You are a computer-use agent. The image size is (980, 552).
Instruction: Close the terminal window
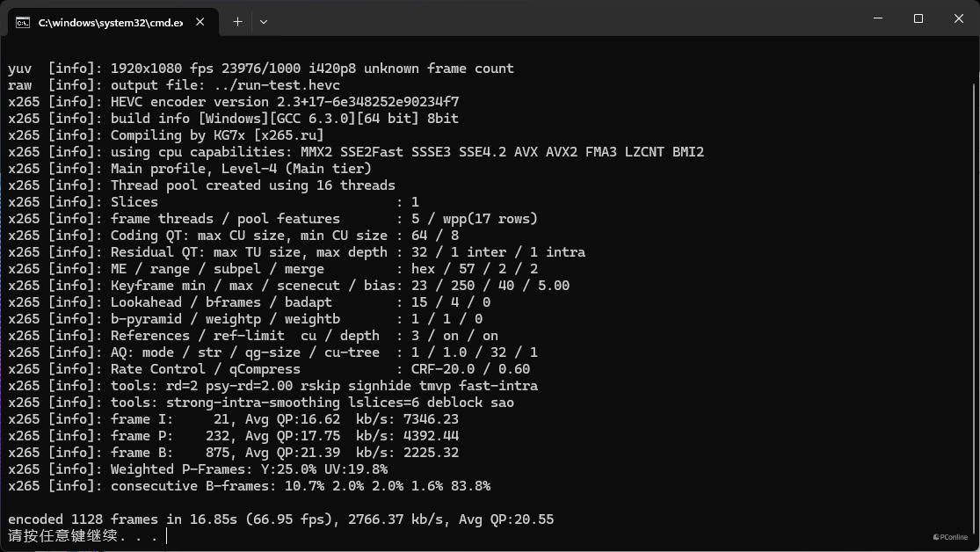(958, 18)
